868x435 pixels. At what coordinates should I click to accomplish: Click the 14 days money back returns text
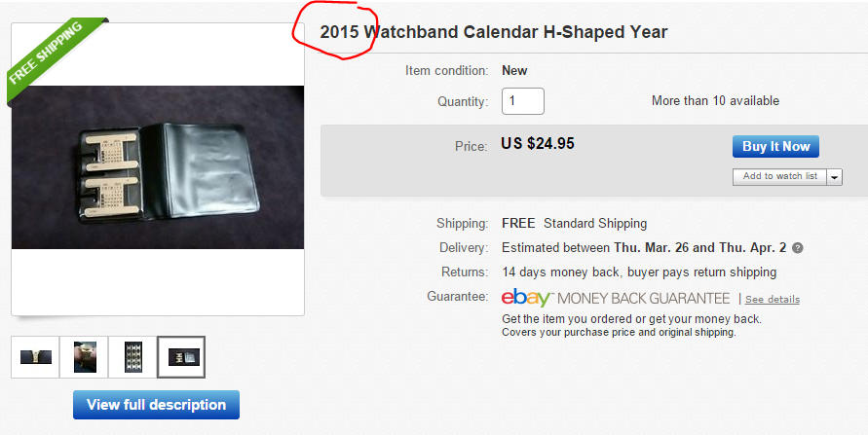pos(638,272)
